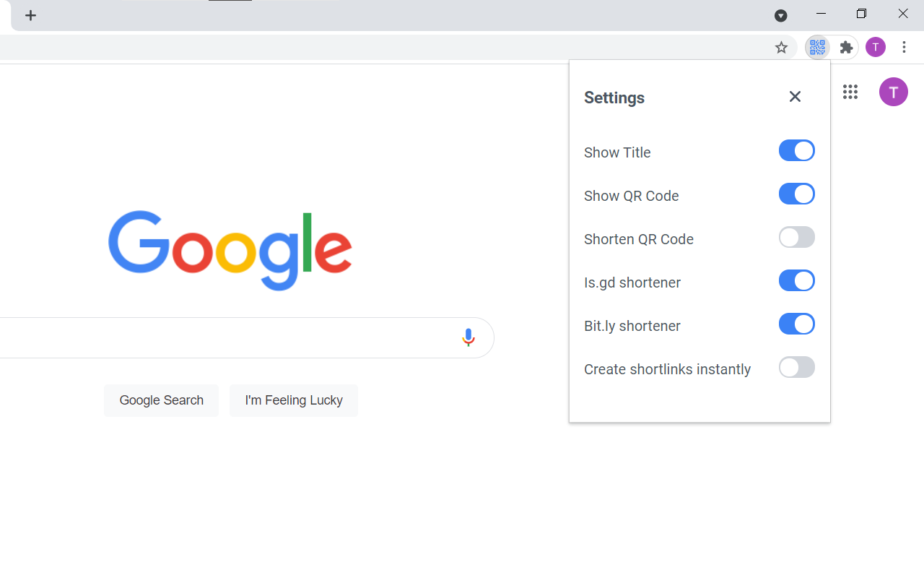
Task: Open the Google apps grid
Action: 850,92
